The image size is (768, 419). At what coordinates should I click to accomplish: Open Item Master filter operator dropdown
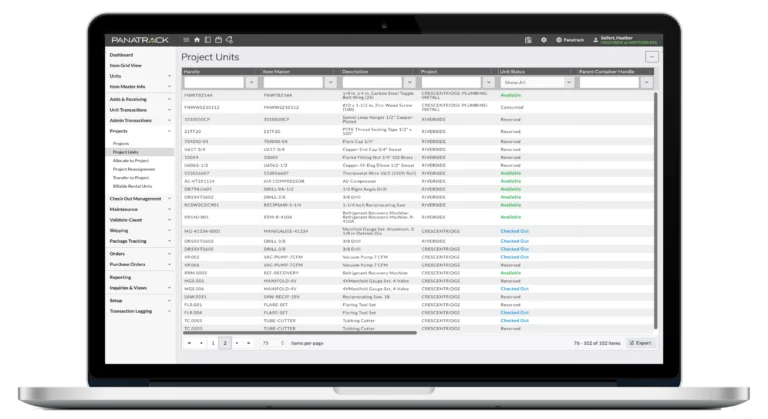click(x=331, y=82)
